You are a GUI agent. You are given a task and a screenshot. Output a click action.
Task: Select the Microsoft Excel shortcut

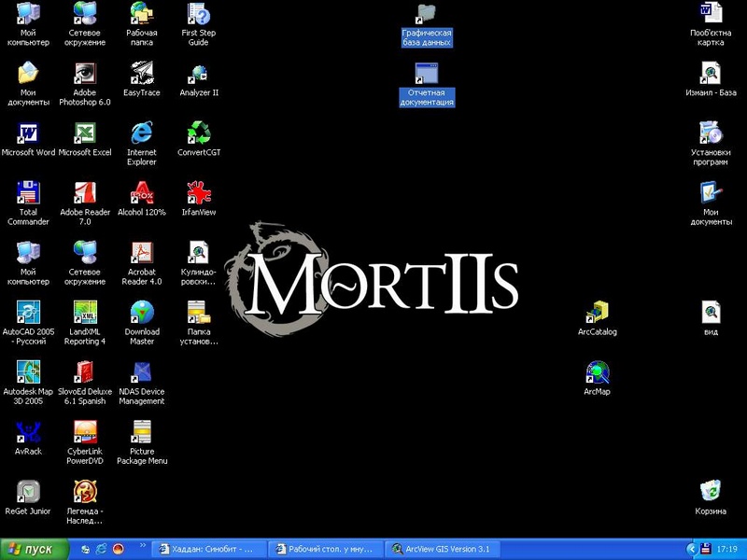[x=85, y=139]
